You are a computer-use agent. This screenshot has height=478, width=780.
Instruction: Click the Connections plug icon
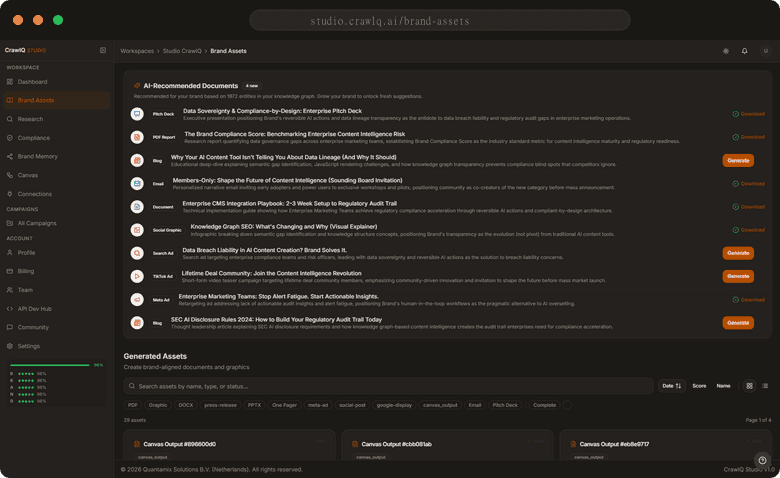[x=9, y=194]
